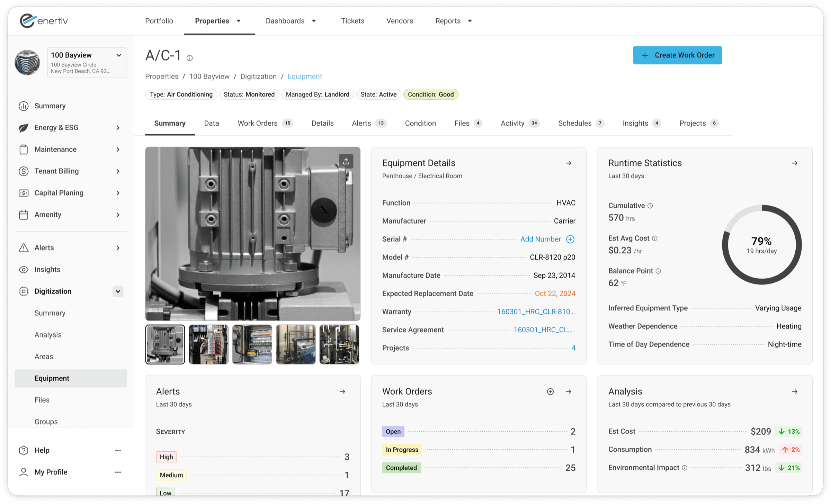Open Alerts card via its arrow icon
Screen dimensions: 831x504
click(342, 391)
